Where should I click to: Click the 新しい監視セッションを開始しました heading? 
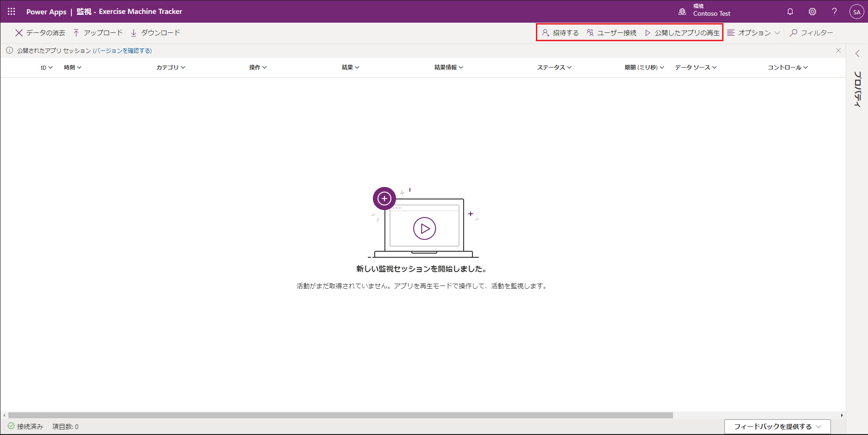(421, 269)
